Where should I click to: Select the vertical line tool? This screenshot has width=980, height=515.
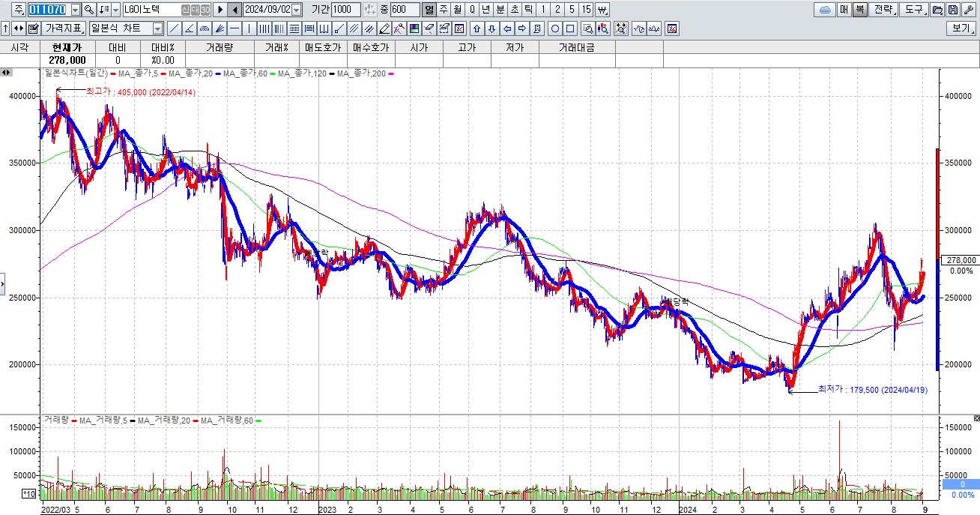coord(249,28)
